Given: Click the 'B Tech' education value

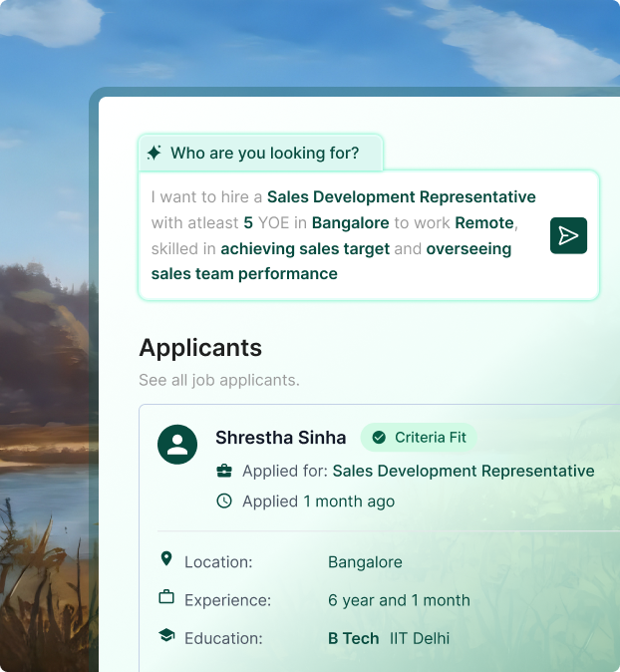Looking at the screenshot, I should click(353, 638).
